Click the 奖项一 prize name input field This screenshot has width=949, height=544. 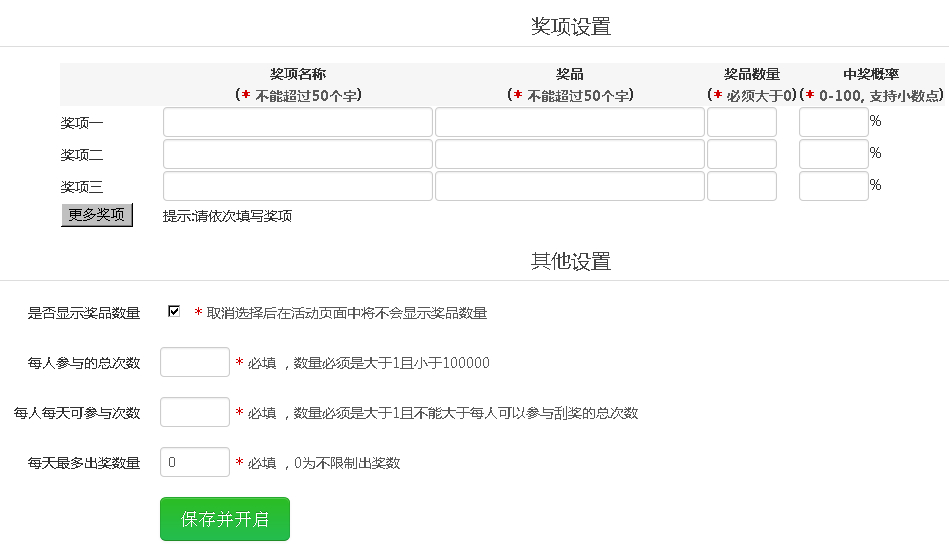click(x=297, y=123)
